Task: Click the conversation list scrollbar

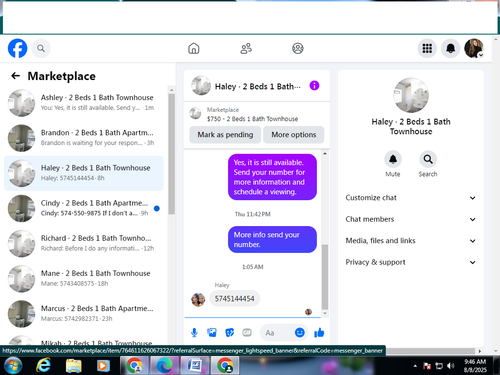Action: [171, 154]
